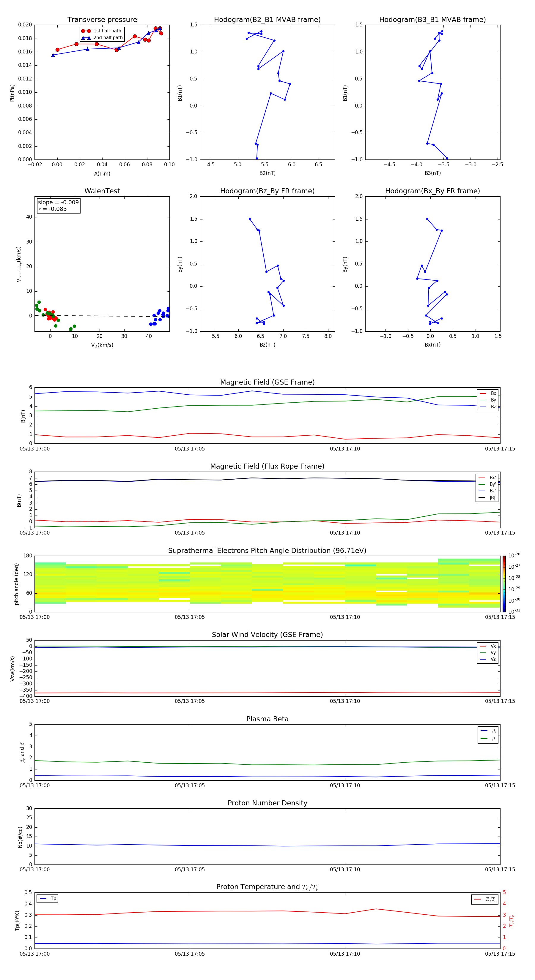
Task: Click '05/13 17:10' tick under Proton Number Density
Action: click(345, 870)
